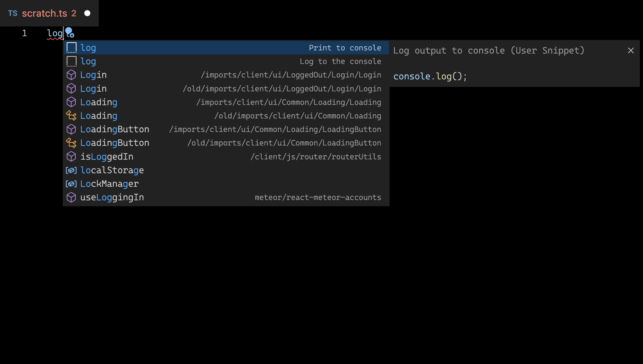Click the cube icon beside useLoggingIn
Screen dimensions: 643x364
71,197
